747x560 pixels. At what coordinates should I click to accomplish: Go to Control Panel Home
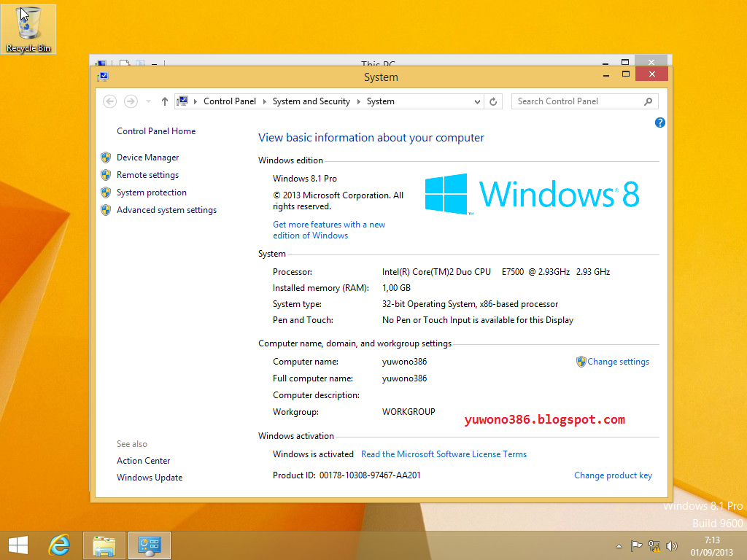pyautogui.click(x=156, y=131)
